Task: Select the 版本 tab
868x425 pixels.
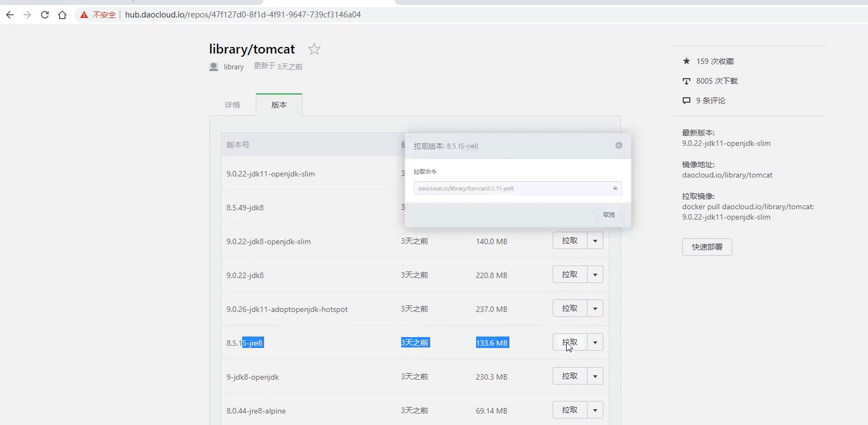Action: tap(279, 105)
